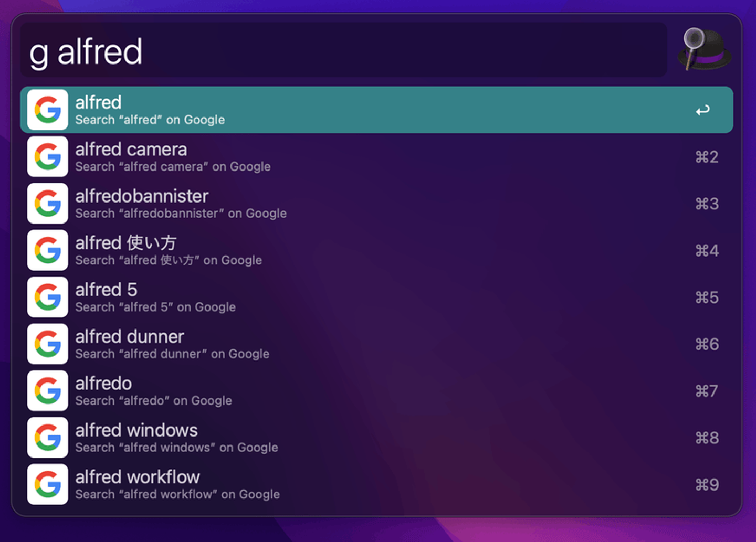Click subtitle 'Search “alfred 使い方” on Google'
The image size is (756, 542).
(x=169, y=260)
